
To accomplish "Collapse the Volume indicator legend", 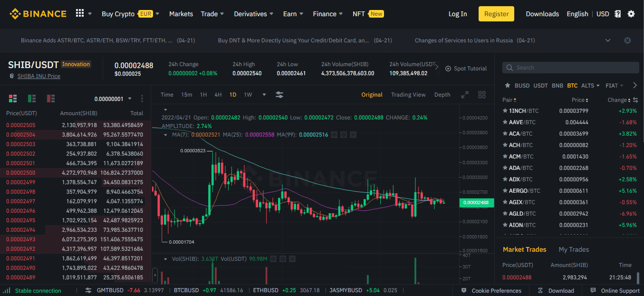I will coord(165,259).
